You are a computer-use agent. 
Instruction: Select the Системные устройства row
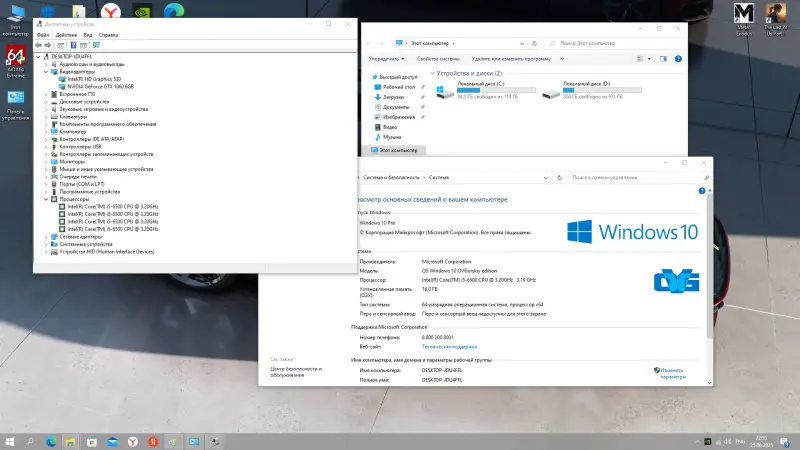[x=86, y=244]
